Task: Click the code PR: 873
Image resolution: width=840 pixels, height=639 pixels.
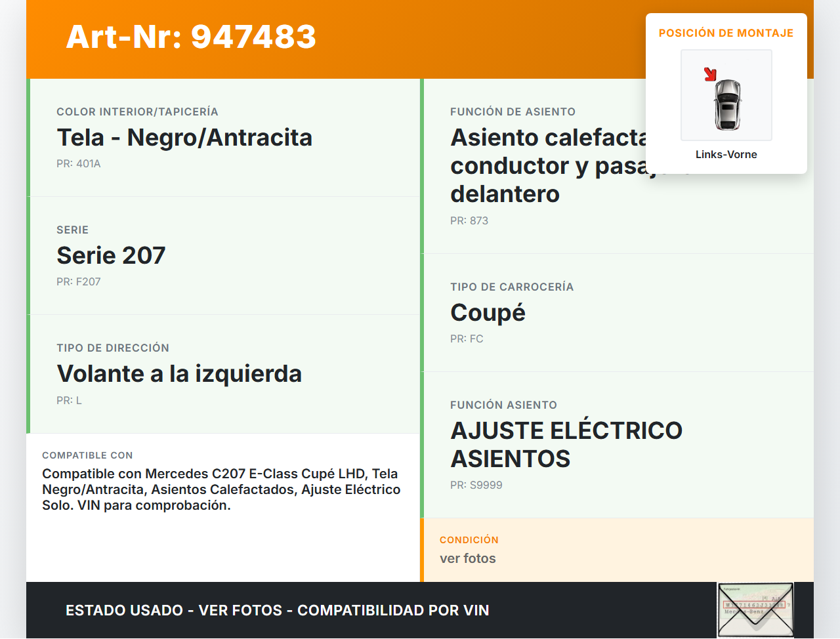Action: [469, 220]
